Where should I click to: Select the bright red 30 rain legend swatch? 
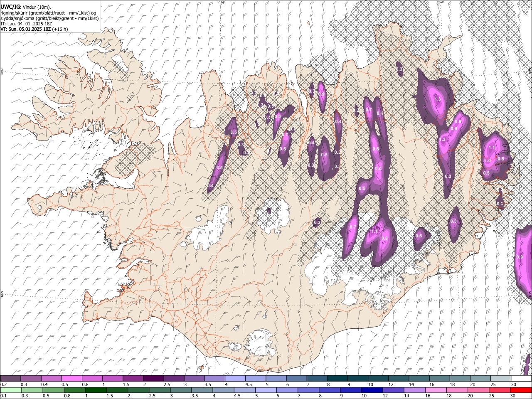coord(521,390)
